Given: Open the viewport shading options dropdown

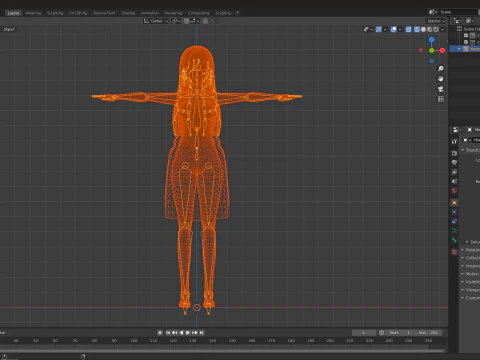Looking at the screenshot, I should pos(442,29).
